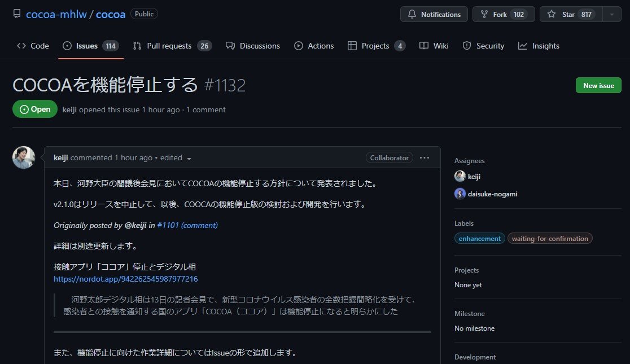Open the three-dot comment options menu
Image resolution: width=630 pixels, height=364 pixels.
click(425, 158)
